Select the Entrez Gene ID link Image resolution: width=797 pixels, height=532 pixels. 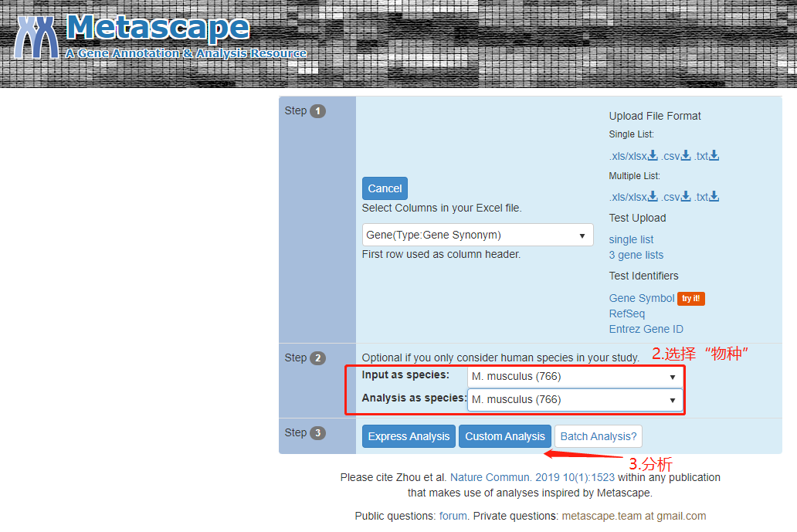[x=646, y=329]
